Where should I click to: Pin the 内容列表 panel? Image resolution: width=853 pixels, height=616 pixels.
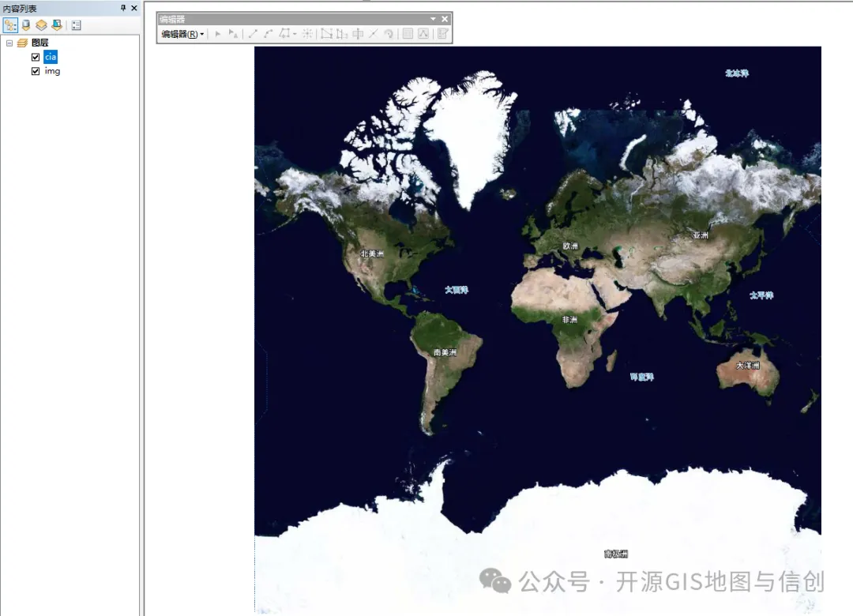click(x=123, y=8)
